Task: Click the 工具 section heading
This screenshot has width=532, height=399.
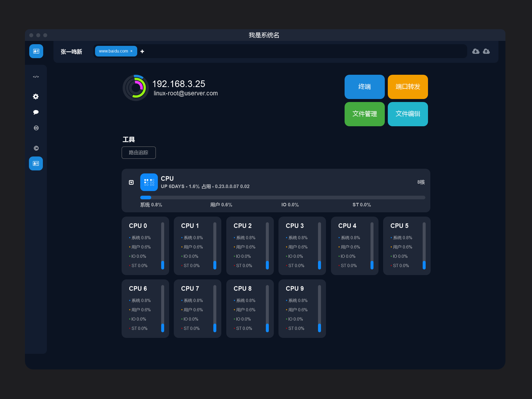Action: point(129,140)
